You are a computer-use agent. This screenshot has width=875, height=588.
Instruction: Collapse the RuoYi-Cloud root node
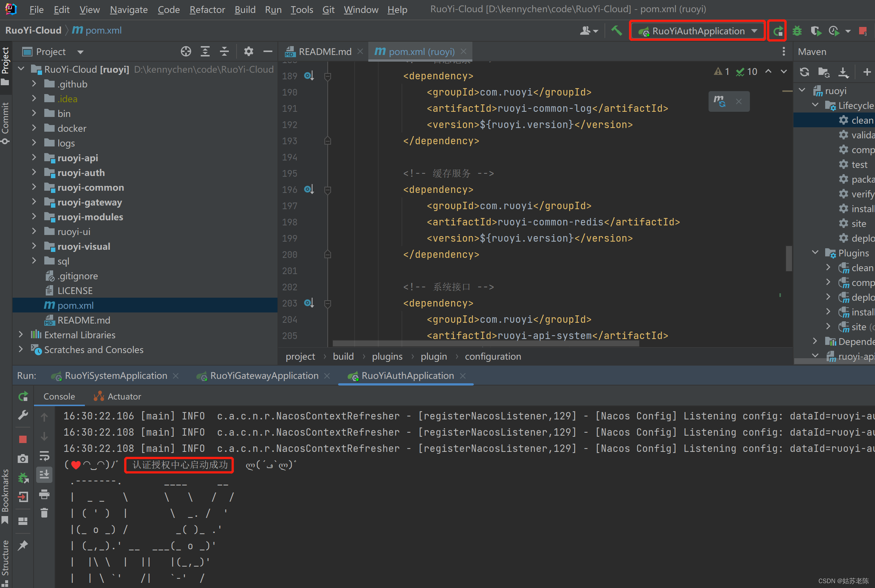[21, 69]
